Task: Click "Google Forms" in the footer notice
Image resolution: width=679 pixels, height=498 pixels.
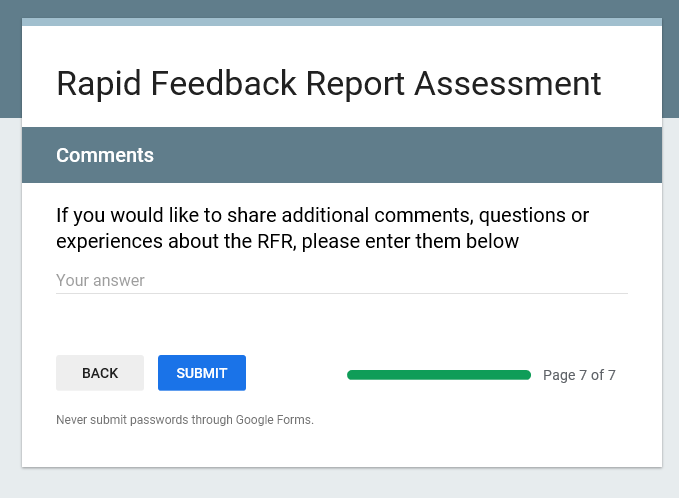Action: (274, 420)
